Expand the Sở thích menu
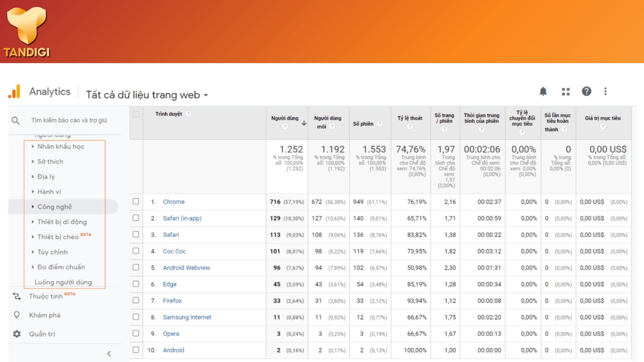The height and width of the screenshot is (362, 644). tap(48, 162)
